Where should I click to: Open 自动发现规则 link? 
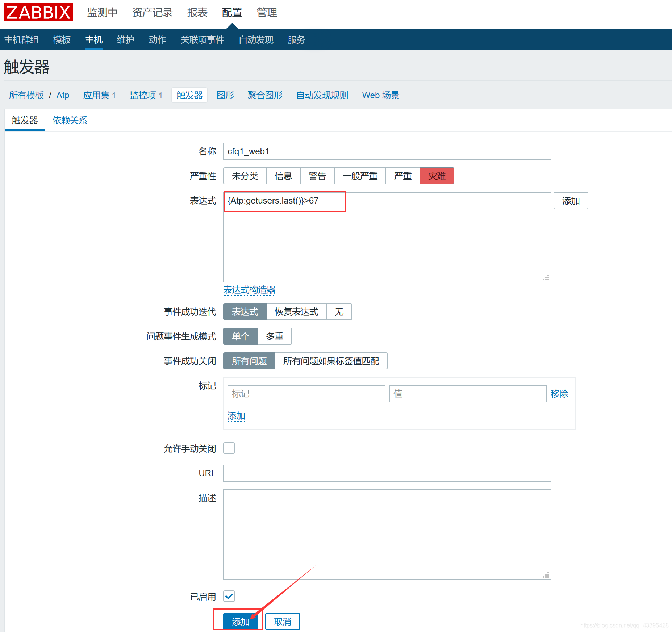tap(322, 95)
